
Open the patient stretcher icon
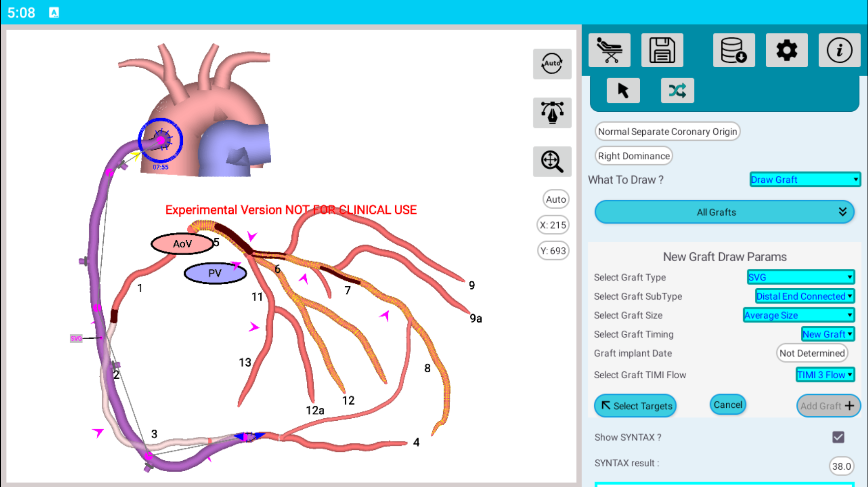[x=609, y=50]
